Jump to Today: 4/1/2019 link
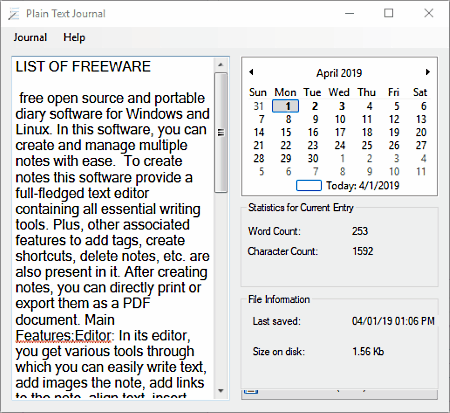 (x=363, y=185)
